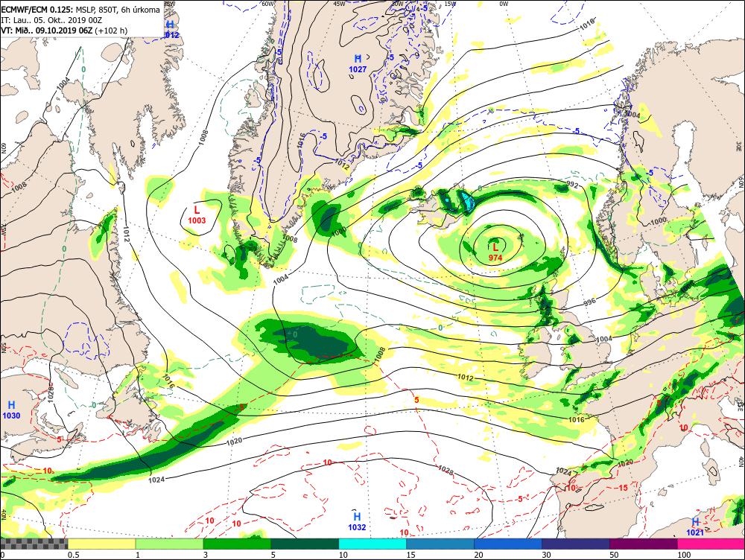745x560 pixels.
Task: Select the hot pink 100+ legend swatch
Action: pyautogui.click(x=711, y=544)
